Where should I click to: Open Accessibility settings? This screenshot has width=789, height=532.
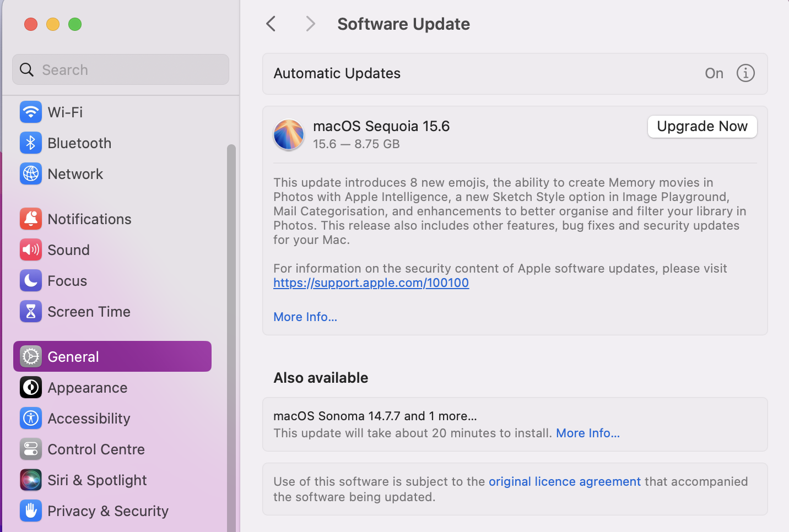coord(89,418)
